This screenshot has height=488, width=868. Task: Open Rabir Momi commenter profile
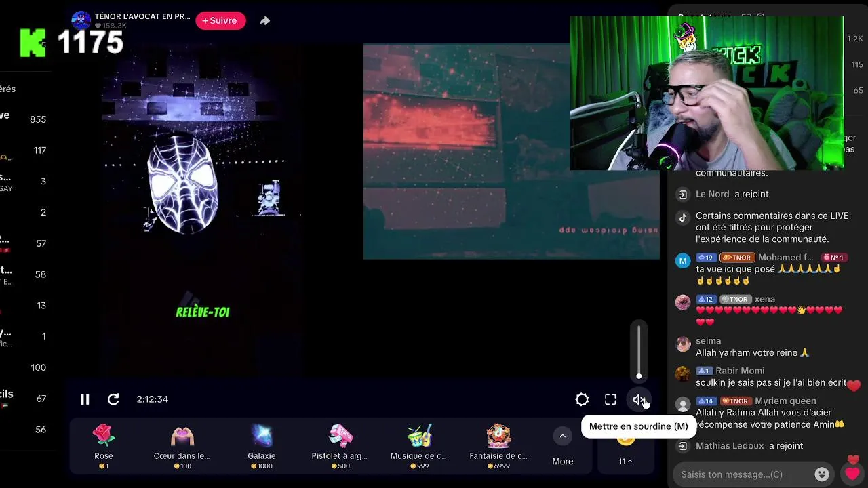(x=739, y=371)
